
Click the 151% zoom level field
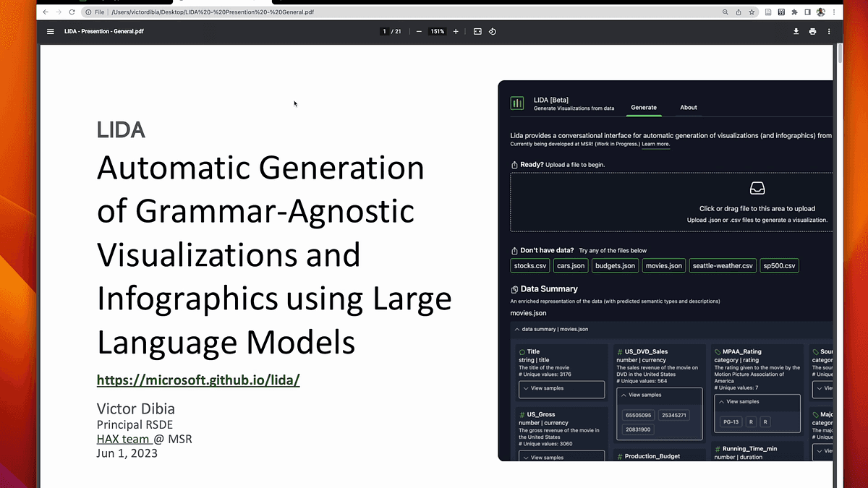[438, 32]
